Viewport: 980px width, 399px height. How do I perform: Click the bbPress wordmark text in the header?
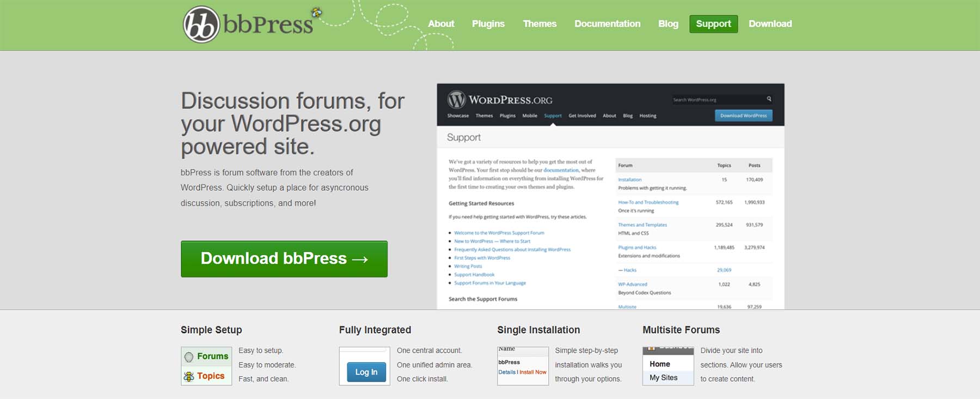coord(268,25)
